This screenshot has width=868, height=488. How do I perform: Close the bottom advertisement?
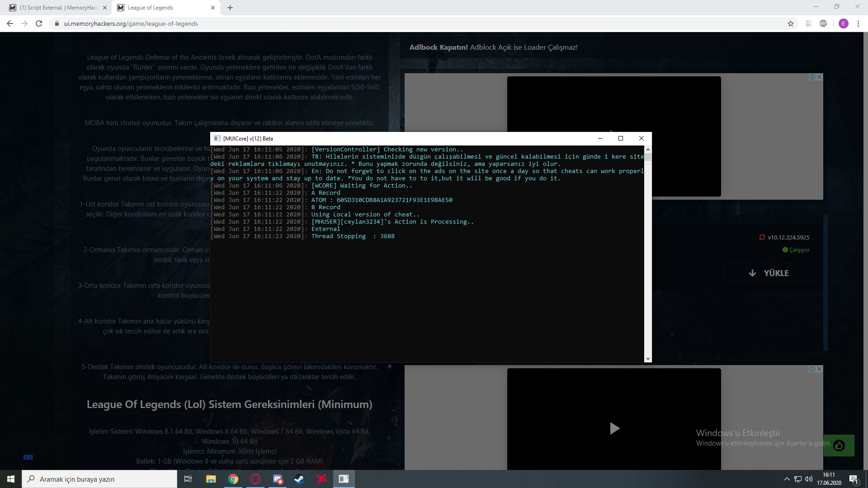(820, 369)
